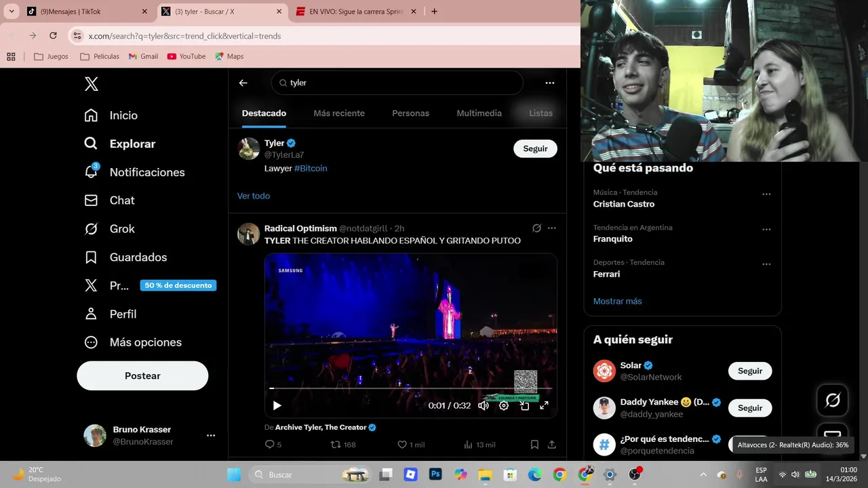
Task: Go back with arrow beside search box
Action: (x=243, y=83)
